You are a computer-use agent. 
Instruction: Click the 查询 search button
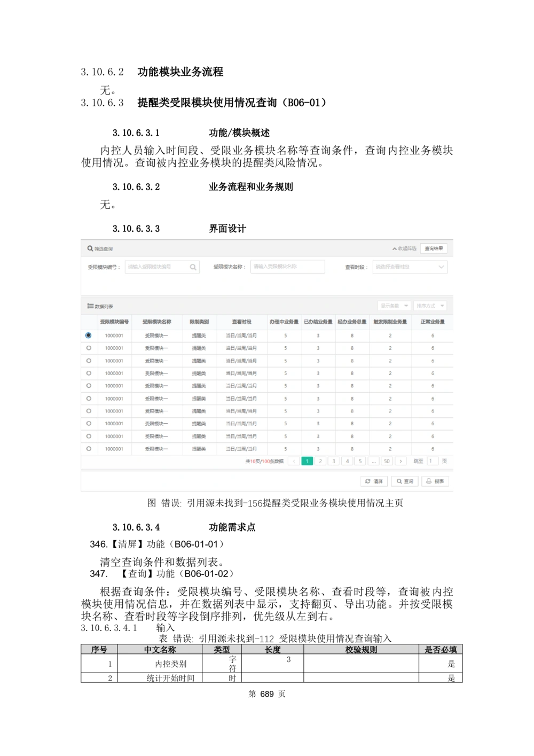(x=404, y=481)
